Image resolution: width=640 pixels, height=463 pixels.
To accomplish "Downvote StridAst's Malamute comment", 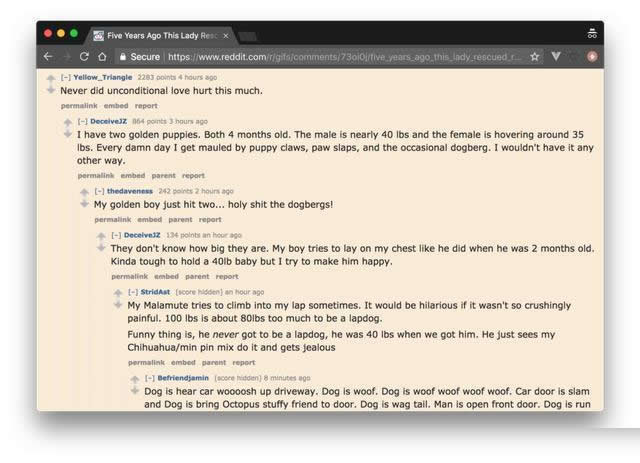I will tap(118, 304).
